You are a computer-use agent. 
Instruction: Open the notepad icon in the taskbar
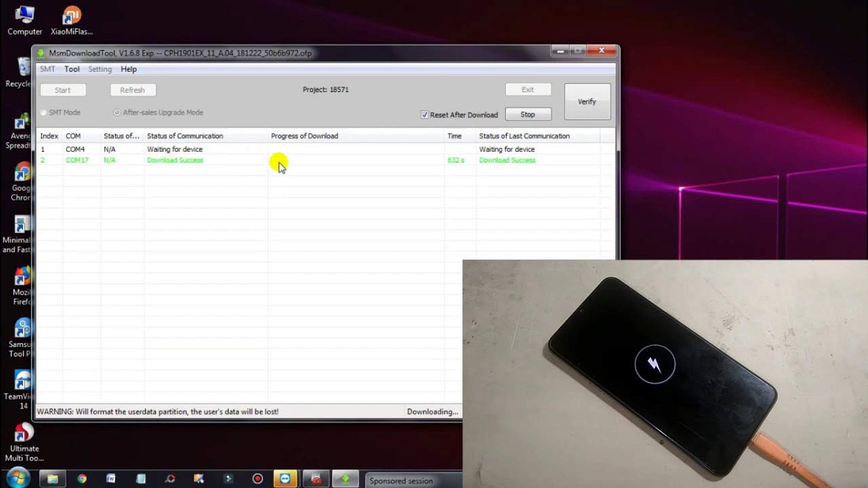pyautogui.click(x=141, y=479)
